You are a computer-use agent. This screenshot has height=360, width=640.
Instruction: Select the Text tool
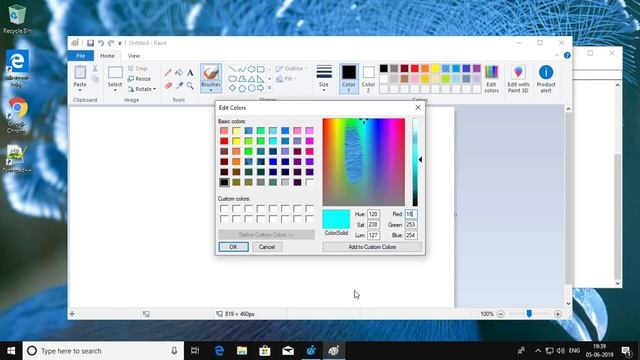tap(190, 73)
